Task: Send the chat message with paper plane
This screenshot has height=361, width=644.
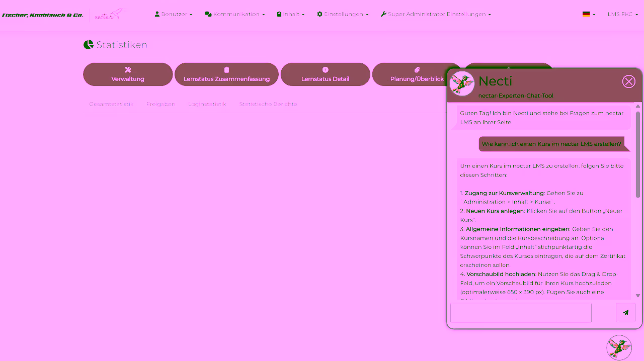Action: point(625,312)
